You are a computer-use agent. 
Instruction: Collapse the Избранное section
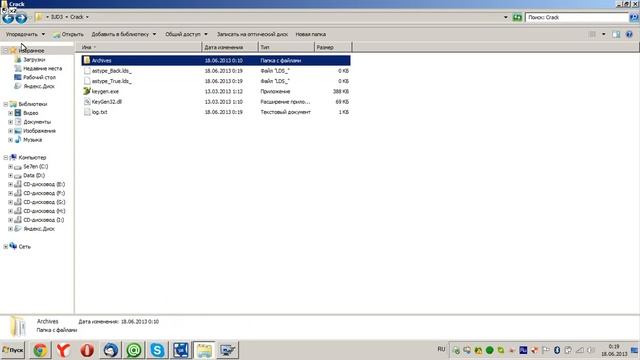tap(5, 51)
